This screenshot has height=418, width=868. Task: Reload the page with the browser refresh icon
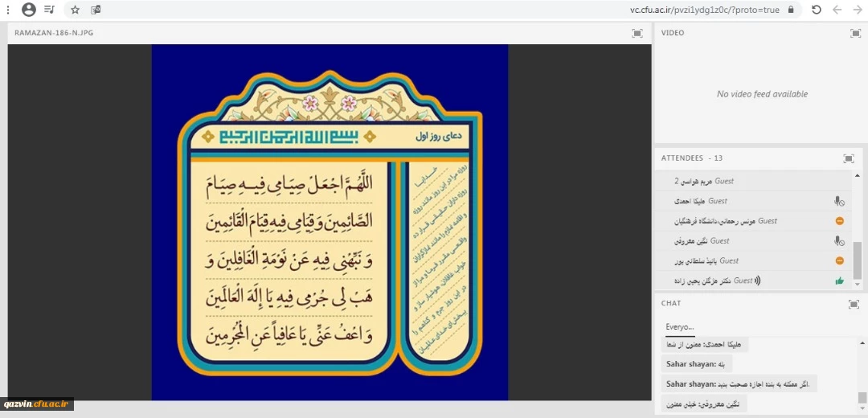[816, 10]
